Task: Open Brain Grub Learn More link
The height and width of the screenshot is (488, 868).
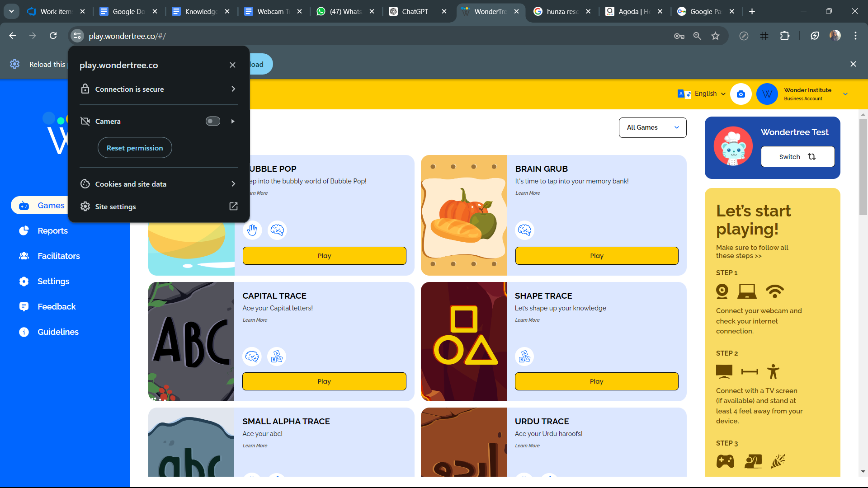Action: (528, 193)
